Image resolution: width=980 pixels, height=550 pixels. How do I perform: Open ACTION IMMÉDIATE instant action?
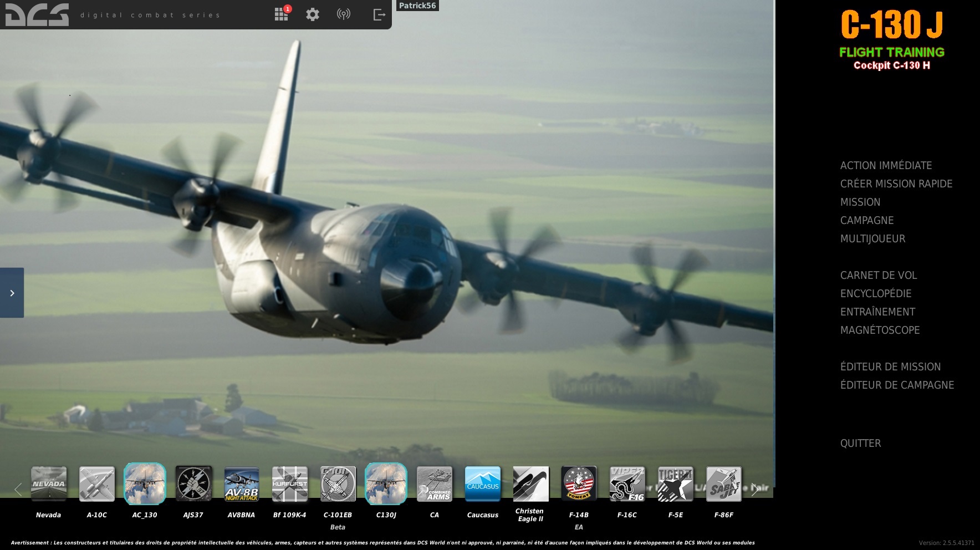[886, 166]
